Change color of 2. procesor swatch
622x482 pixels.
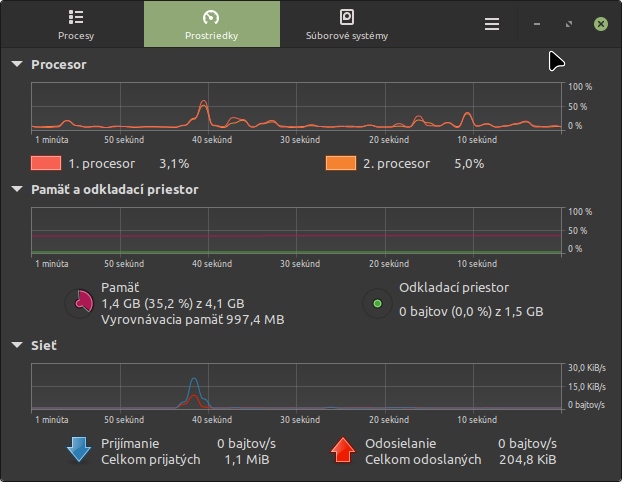(x=342, y=163)
